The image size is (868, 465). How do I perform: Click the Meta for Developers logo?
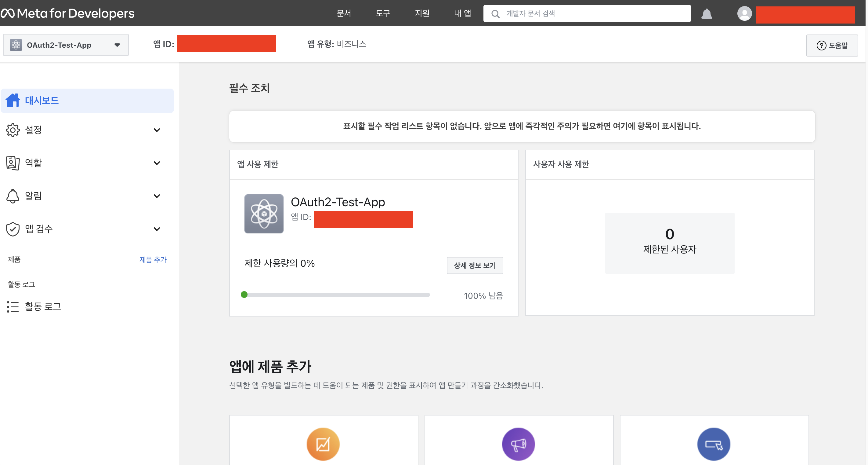67,13
